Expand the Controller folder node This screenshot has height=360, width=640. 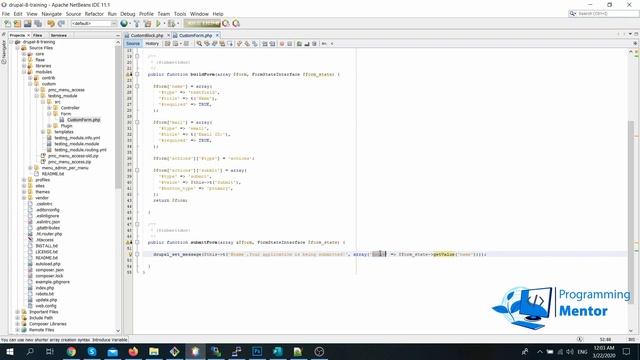point(49,108)
